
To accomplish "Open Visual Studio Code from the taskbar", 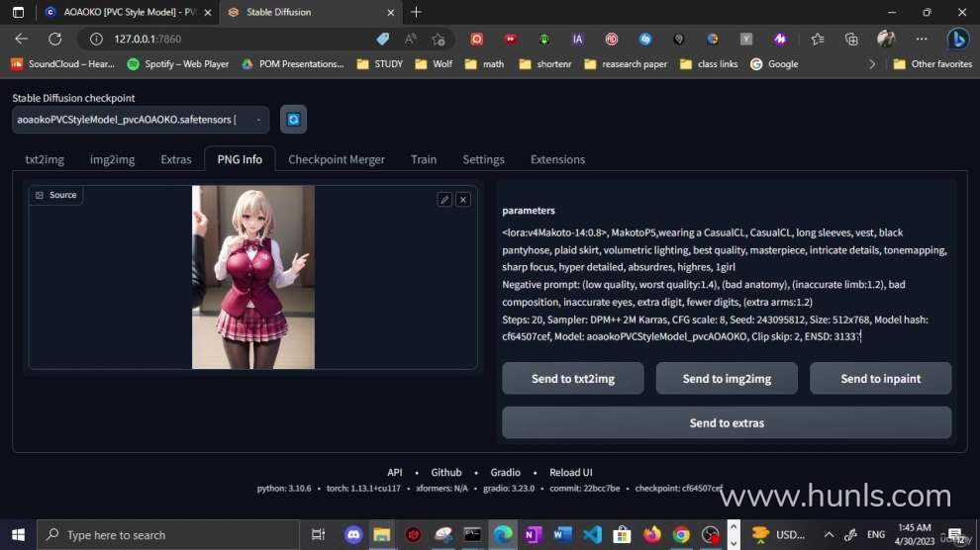I will pyautogui.click(x=592, y=535).
